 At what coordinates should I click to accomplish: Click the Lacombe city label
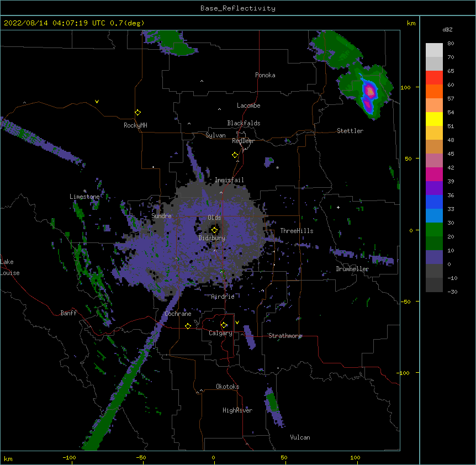(x=248, y=105)
